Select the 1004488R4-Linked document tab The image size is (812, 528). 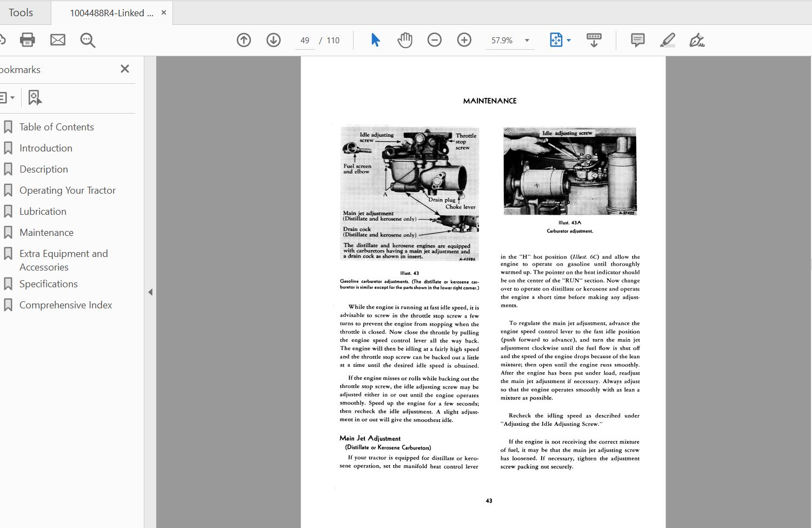(x=111, y=13)
